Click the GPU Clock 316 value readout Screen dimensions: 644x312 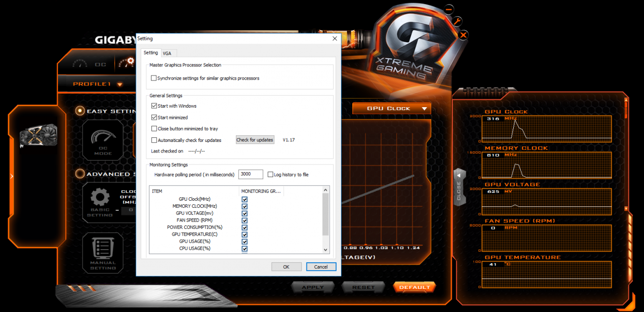(494, 119)
